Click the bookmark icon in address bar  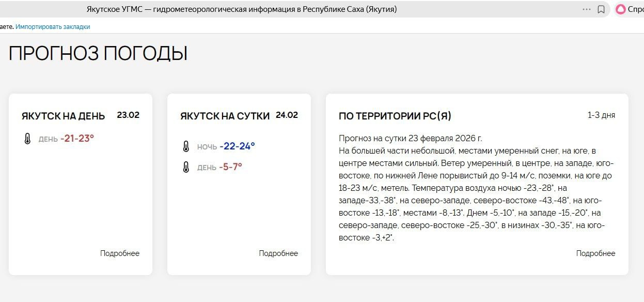[601, 9]
